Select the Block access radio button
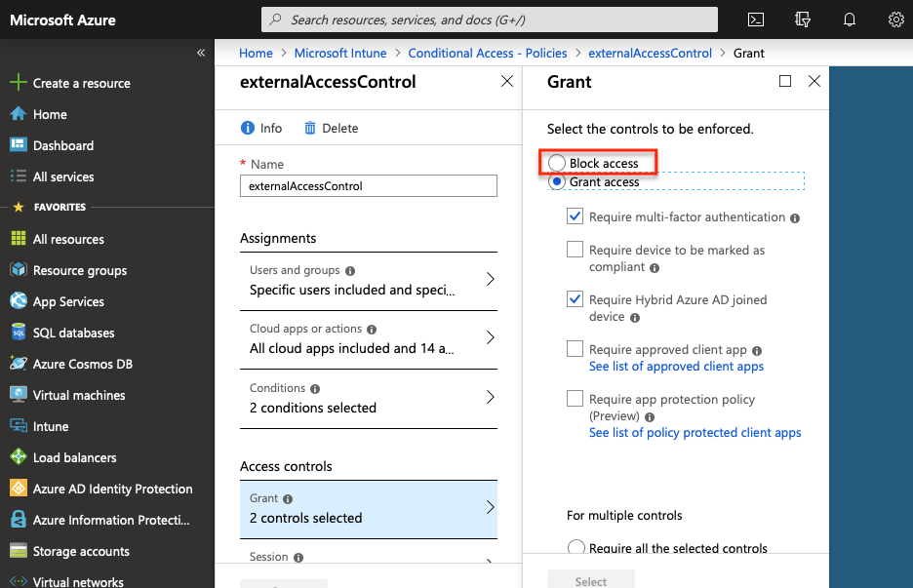The image size is (913, 588). point(557,163)
